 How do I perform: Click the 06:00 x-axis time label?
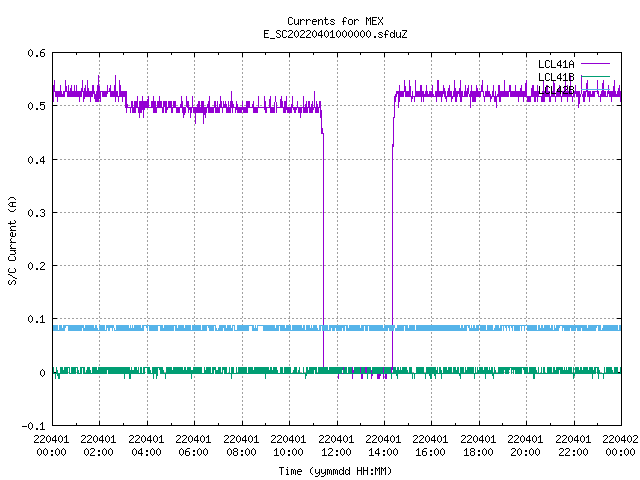point(193,452)
